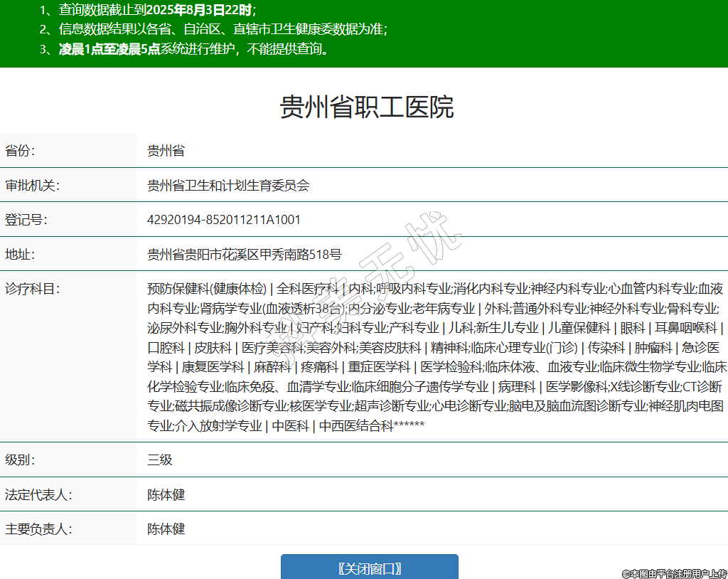Click the 级别 row label

[20, 460]
